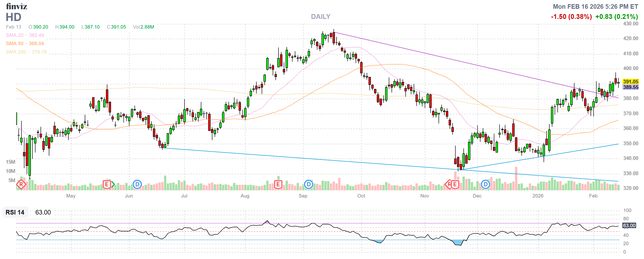Click the September D dividend marker
644x259 pixels.
click(308, 185)
